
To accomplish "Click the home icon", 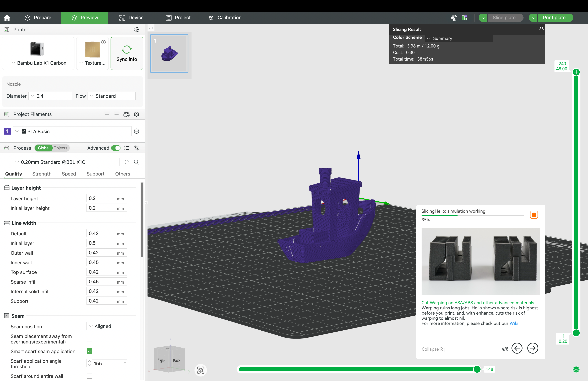I will tap(7, 18).
